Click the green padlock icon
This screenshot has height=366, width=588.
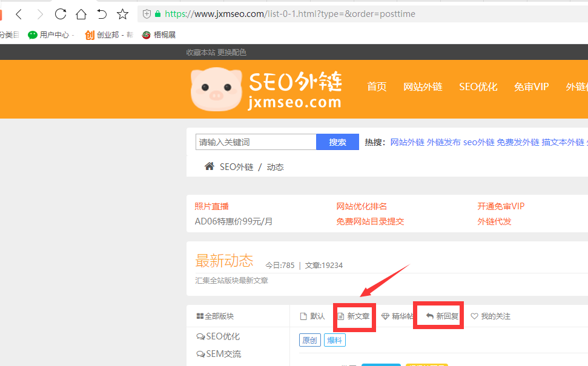pos(157,15)
